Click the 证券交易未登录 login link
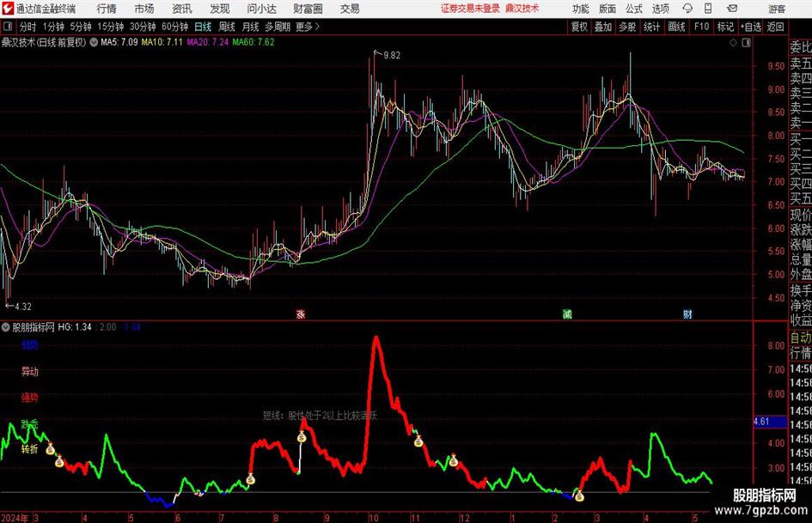The width and height of the screenshot is (812, 523). coord(470,9)
